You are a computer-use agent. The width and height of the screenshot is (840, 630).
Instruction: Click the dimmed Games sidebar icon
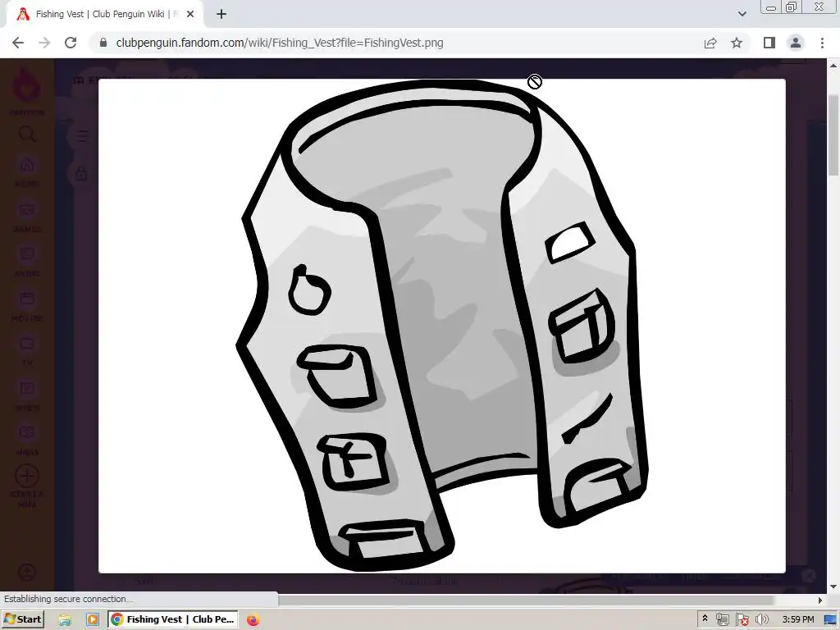(27, 210)
